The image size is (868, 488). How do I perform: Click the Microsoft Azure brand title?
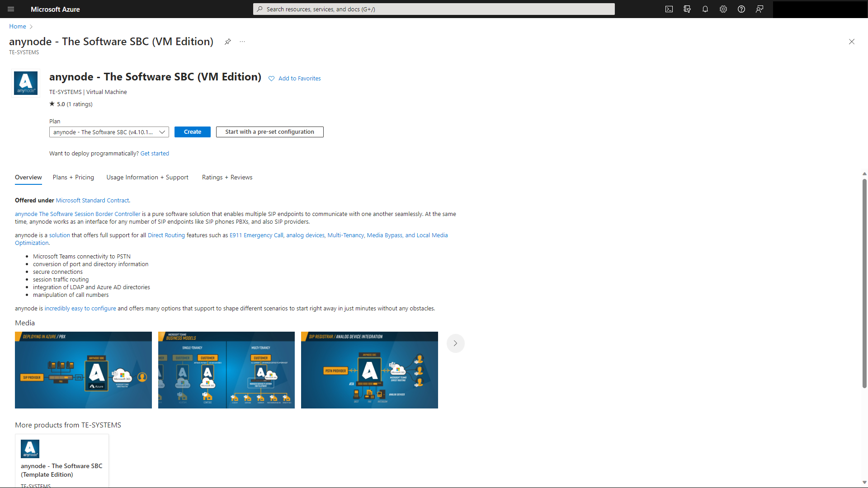click(55, 9)
